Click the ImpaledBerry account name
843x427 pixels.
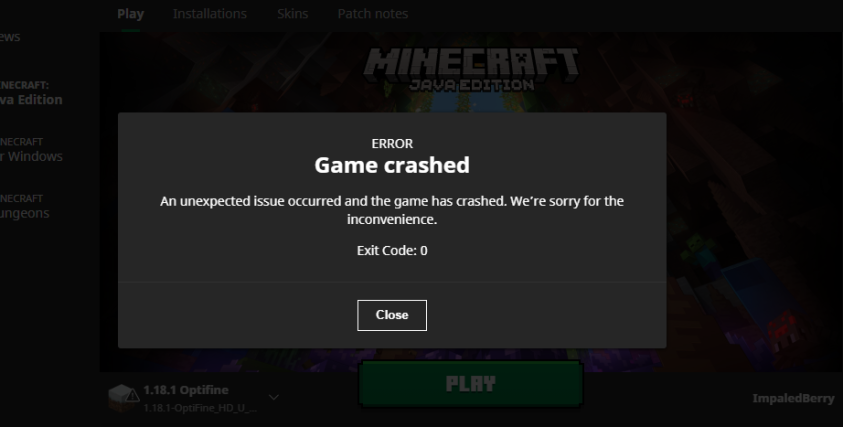click(x=794, y=398)
